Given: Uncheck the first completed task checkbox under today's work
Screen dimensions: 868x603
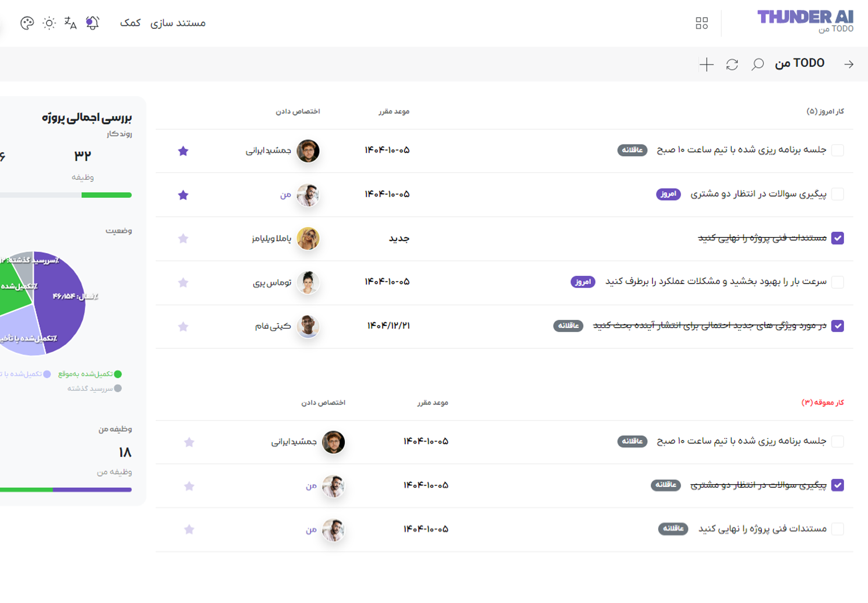Looking at the screenshot, I should pyautogui.click(x=837, y=238).
